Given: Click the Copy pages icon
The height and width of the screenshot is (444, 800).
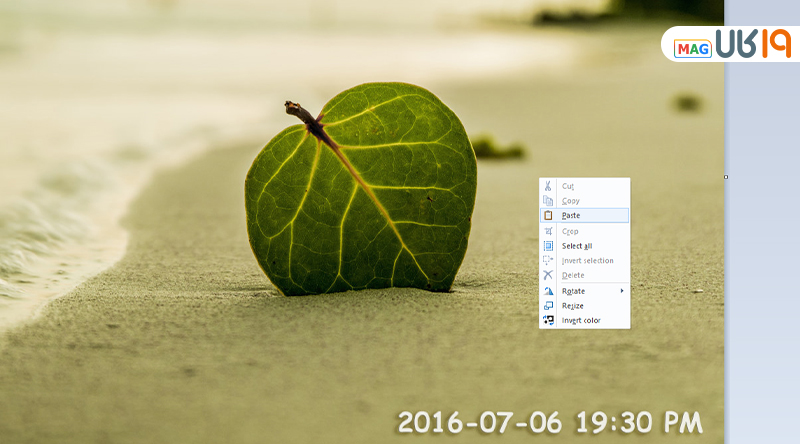Looking at the screenshot, I should pos(547,201).
